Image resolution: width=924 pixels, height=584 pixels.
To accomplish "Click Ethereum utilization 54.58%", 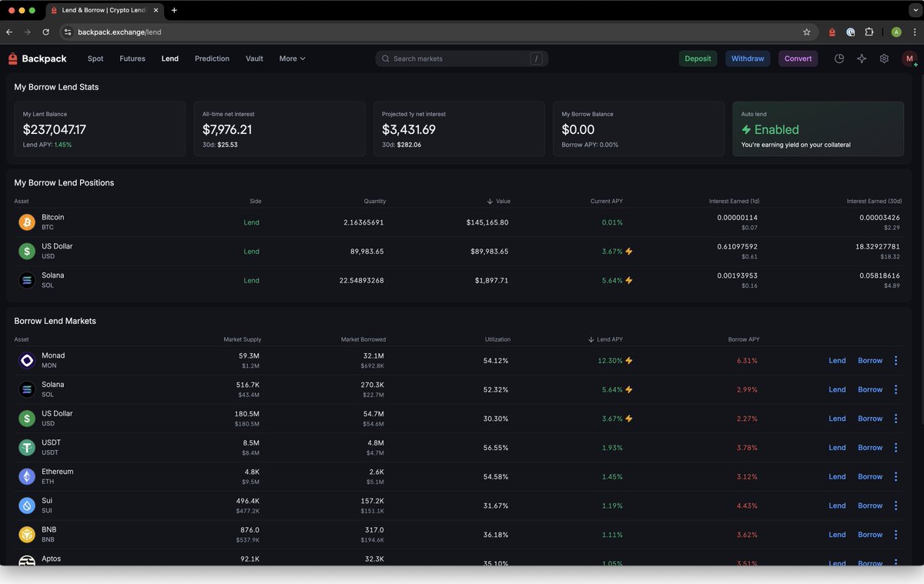I will pyautogui.click(x=496, y=476).
